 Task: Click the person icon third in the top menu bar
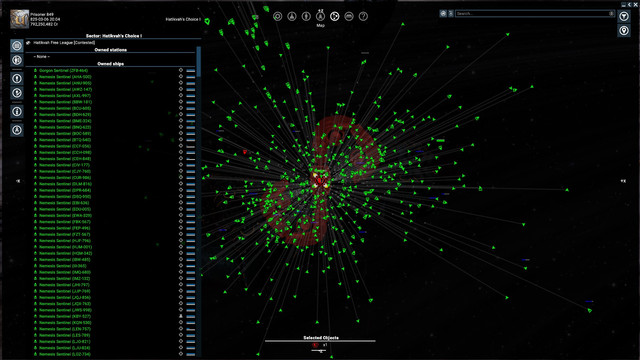tap(306, 16)
